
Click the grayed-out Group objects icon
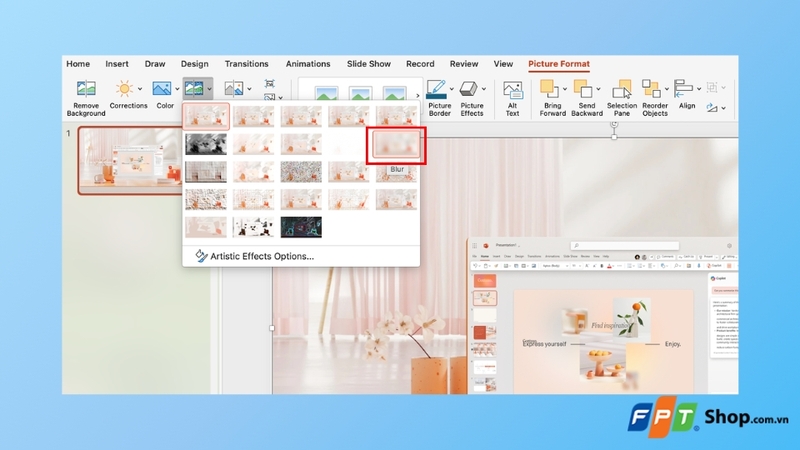(x=712, y=87)
